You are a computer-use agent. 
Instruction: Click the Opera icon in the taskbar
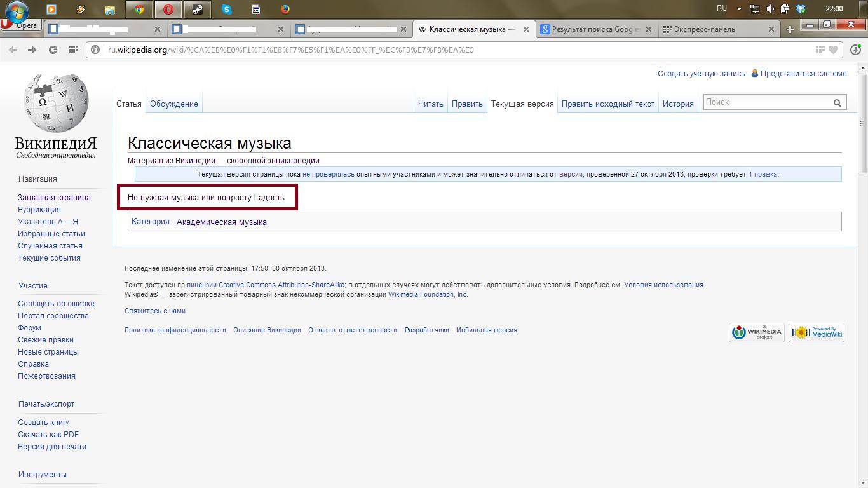(168, 10)
